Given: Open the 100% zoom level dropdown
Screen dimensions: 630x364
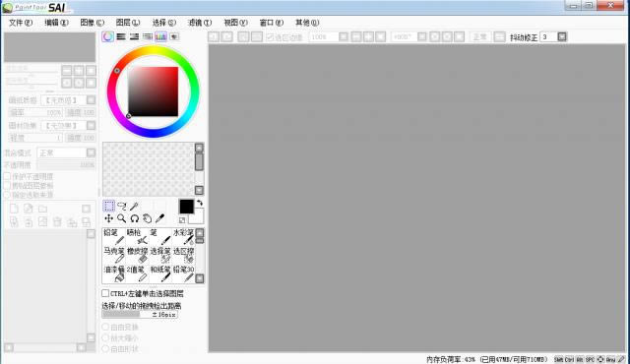Looking at the screenshot, I should [x=344, y=37].
